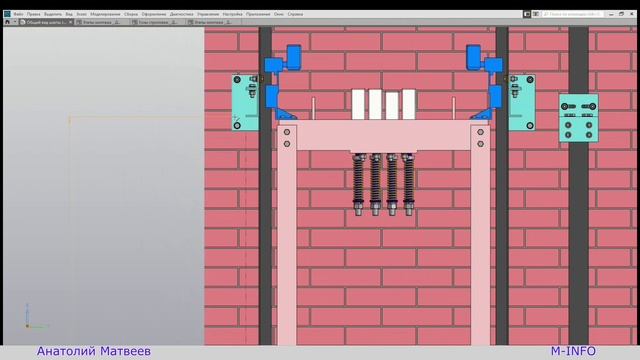Select the first white rope block on beam

tap(358, 104)
